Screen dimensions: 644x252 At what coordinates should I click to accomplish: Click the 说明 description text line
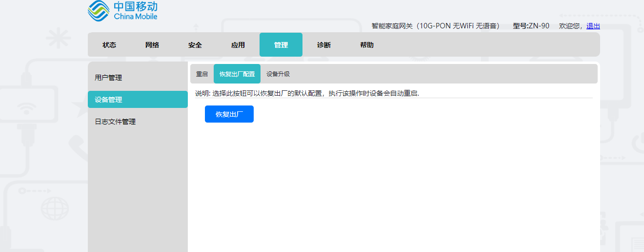pyautogui.click(x=307, y=93)
